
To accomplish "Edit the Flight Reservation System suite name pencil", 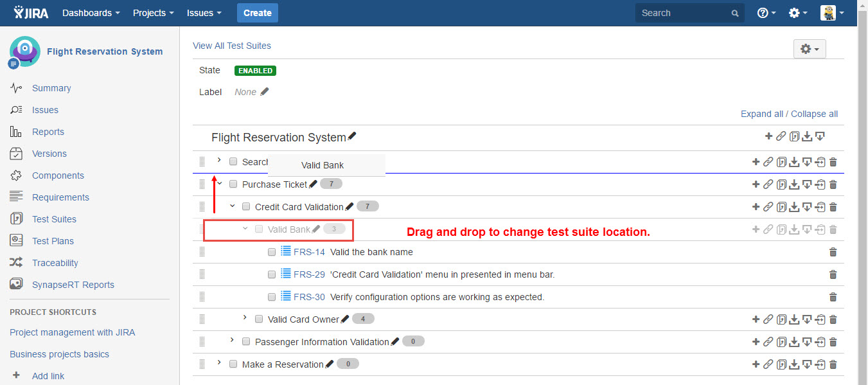I will click(351, 137).
